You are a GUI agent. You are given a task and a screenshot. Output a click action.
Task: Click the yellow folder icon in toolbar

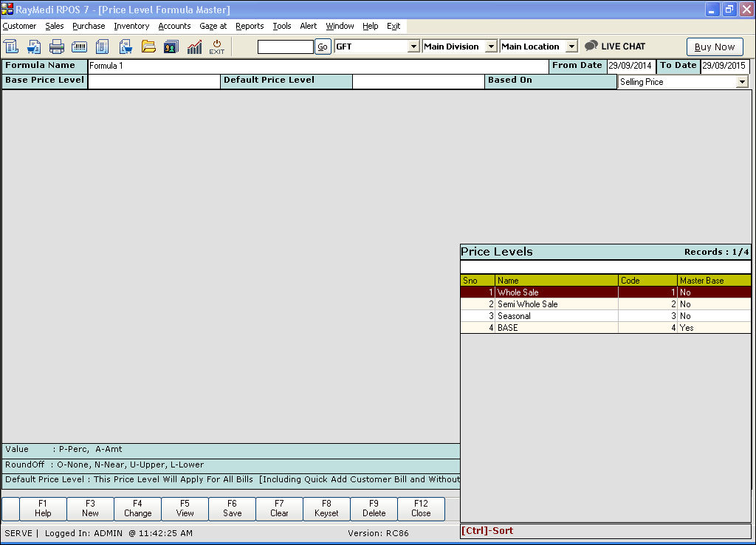[x=148, y=47]
